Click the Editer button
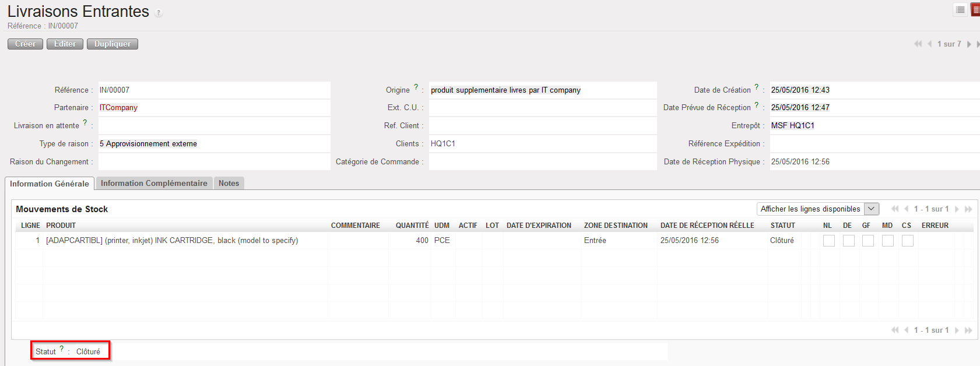Viewport: 980px width, 366px height. (65, 44)
